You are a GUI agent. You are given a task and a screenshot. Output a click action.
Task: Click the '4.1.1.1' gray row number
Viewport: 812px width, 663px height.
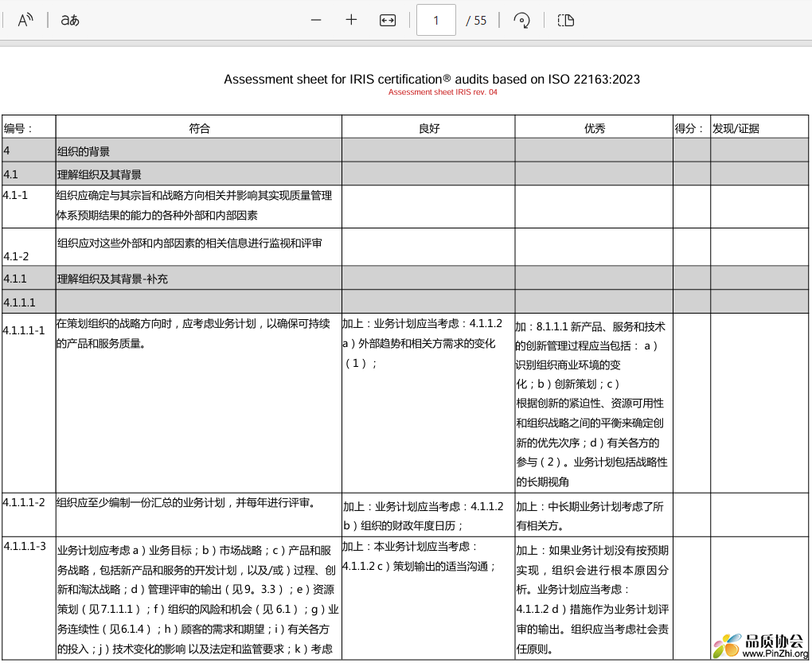pos(19,302)
